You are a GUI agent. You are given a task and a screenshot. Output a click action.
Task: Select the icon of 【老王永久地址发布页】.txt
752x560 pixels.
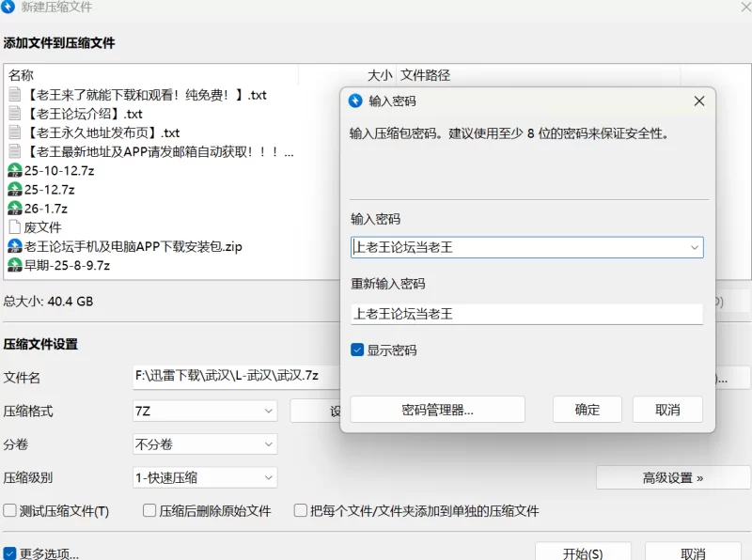point(15,132)
